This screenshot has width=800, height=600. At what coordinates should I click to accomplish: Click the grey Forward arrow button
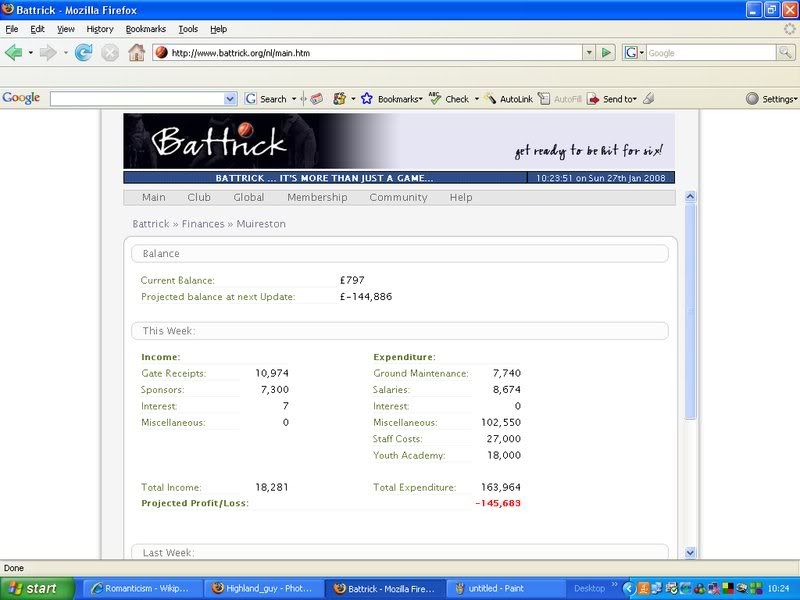48,53
